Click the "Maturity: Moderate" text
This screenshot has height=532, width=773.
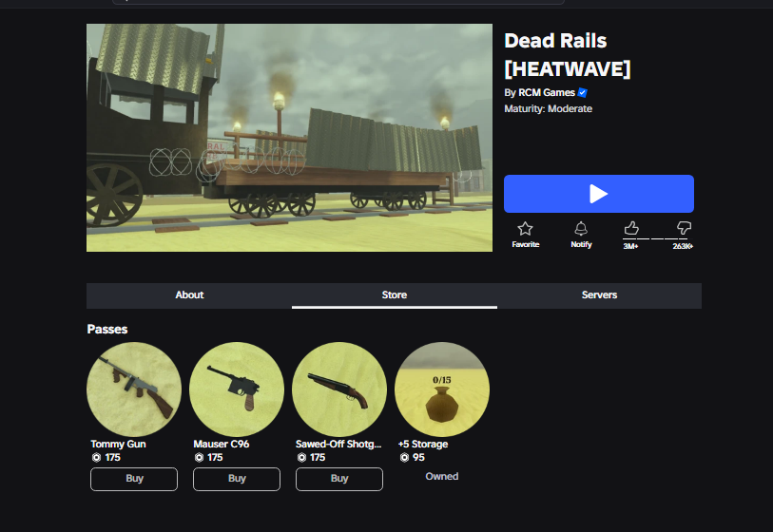[549, 109]
